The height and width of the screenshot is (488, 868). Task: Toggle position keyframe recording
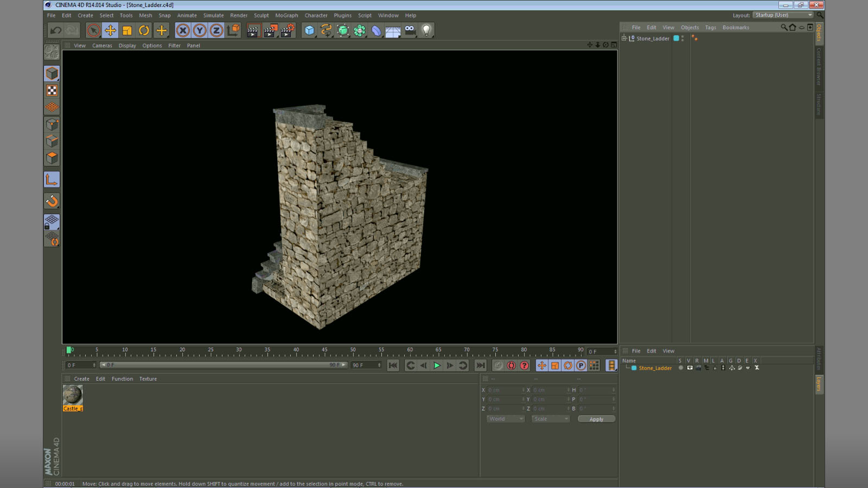click(542, 365)
